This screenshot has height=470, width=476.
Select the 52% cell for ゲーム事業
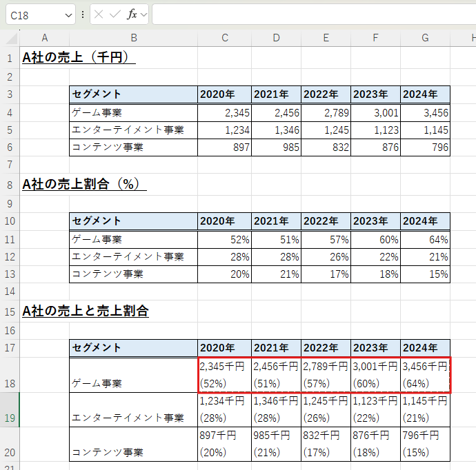click(x=225, y=239)
